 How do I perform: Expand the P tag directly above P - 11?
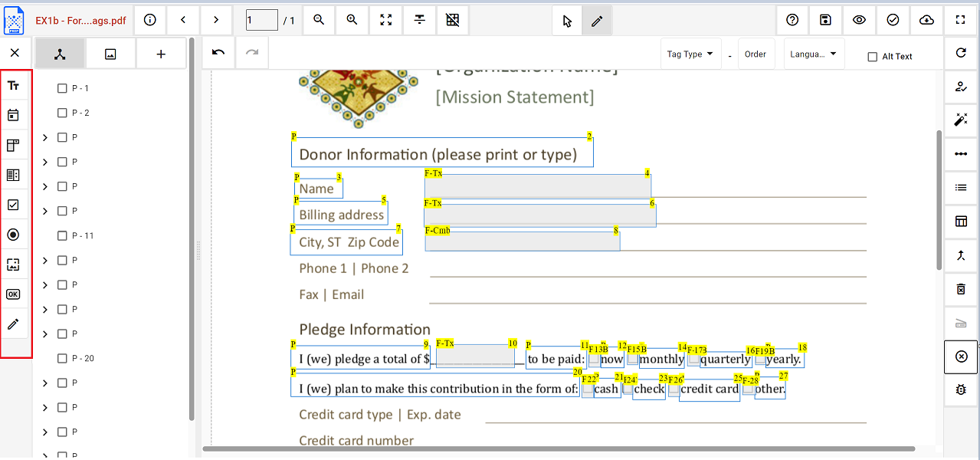point(45,211)
